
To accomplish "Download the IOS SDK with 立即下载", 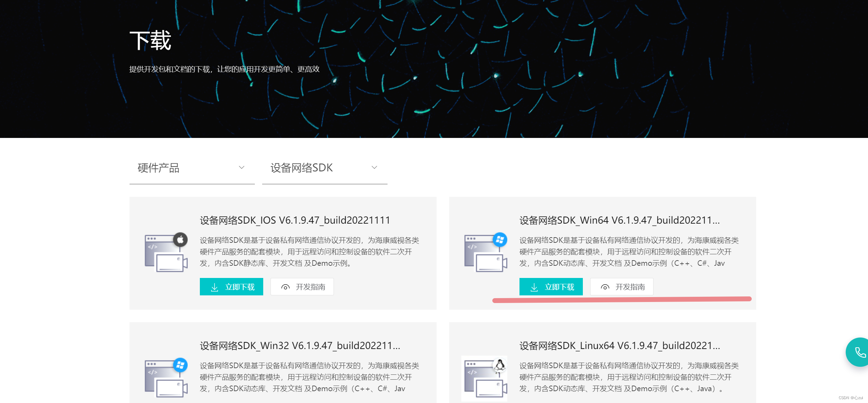I will [x=232, y=287].
